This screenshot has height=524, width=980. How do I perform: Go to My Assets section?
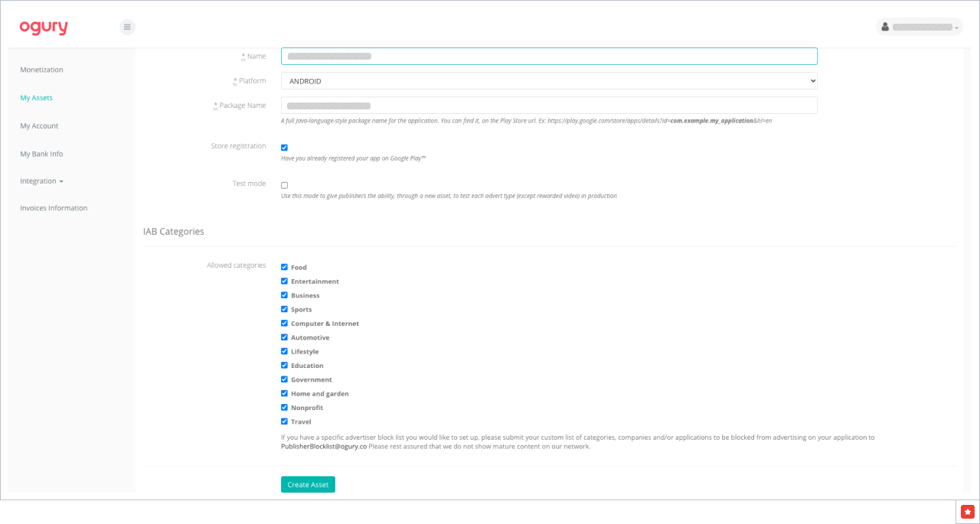36,98
